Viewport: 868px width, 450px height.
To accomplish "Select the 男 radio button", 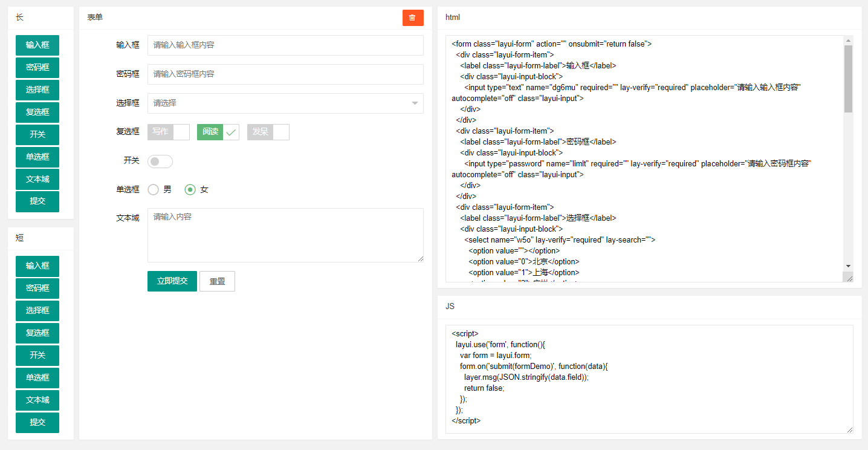I will 160,190.
